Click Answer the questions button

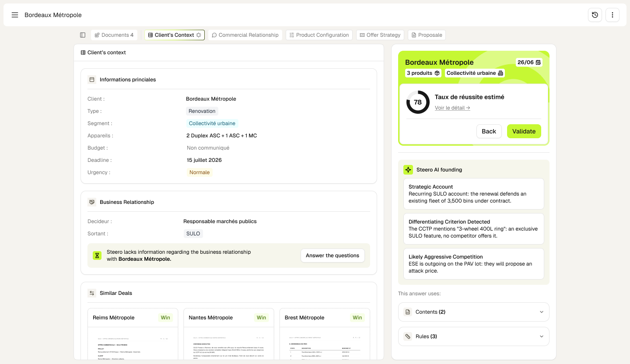332,255
